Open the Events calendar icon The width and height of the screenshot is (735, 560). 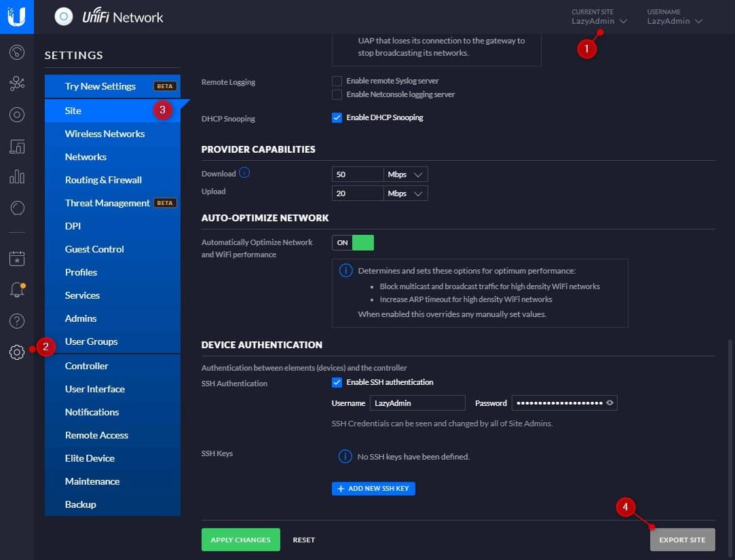pyautogui.click(x=17, y=258)
